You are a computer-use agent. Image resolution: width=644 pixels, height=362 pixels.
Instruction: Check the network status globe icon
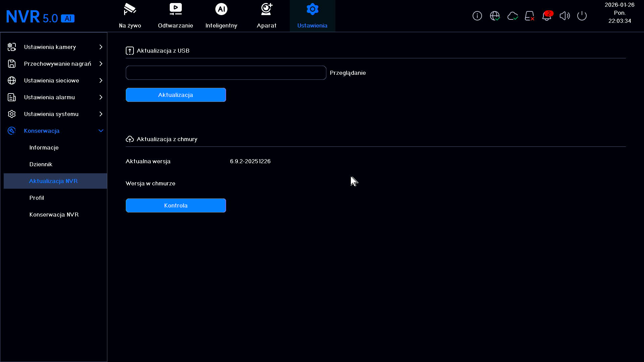[495, 16]
